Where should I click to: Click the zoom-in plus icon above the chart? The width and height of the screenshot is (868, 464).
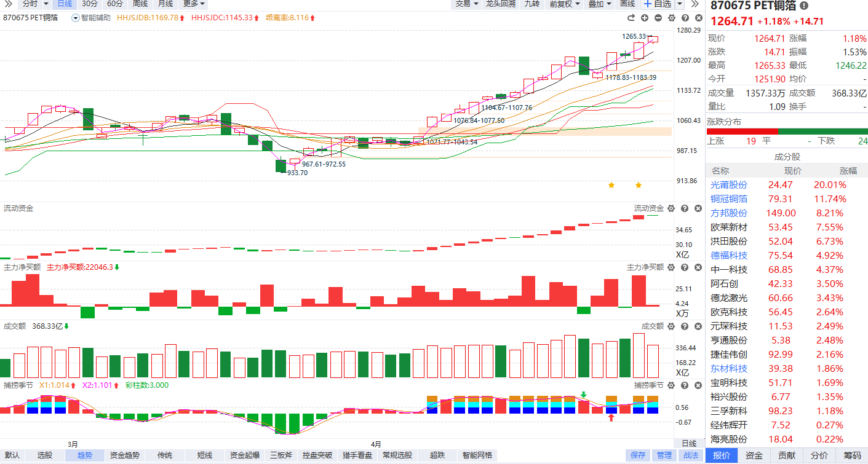point(645,18)
